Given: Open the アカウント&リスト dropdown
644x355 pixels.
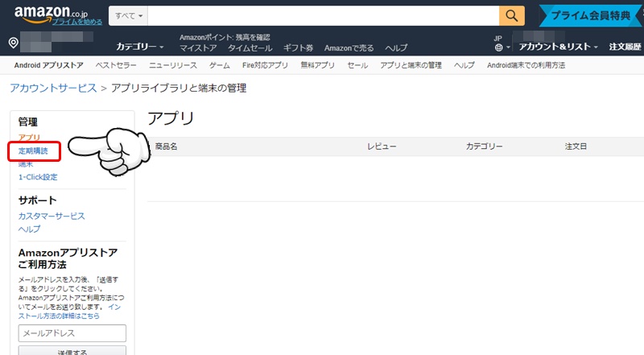Looking at the screenshot, I should 558,47.
